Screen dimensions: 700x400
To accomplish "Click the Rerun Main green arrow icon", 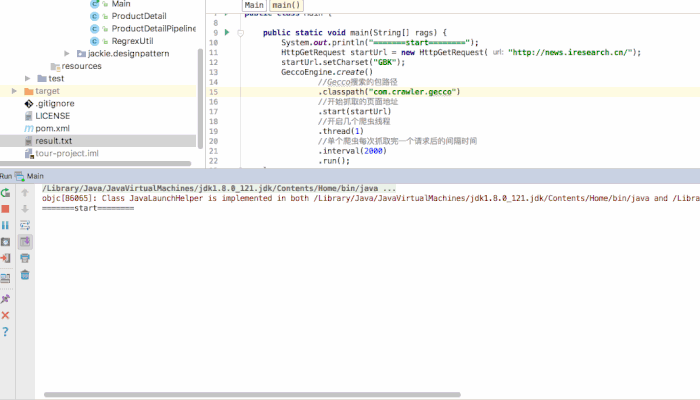I will (x=5, y=193).
